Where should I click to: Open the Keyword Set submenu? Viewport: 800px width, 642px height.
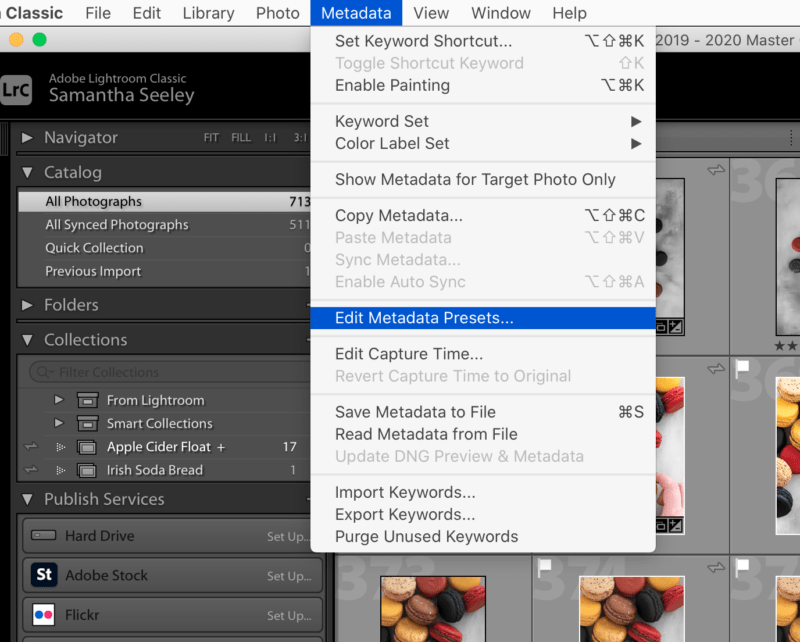pos(483,121)
